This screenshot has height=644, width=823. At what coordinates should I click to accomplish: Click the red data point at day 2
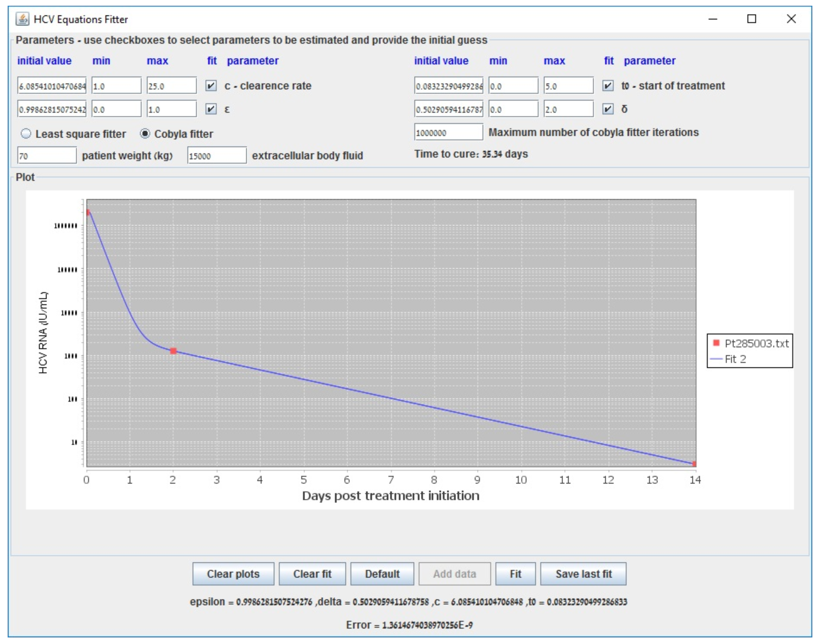click(x=173, y=351)
